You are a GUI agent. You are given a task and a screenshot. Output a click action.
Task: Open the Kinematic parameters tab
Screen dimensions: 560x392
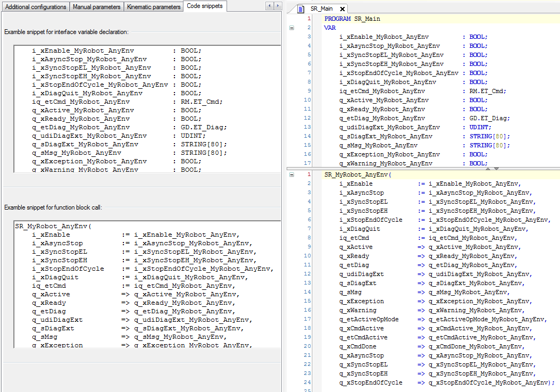[154, 7]
